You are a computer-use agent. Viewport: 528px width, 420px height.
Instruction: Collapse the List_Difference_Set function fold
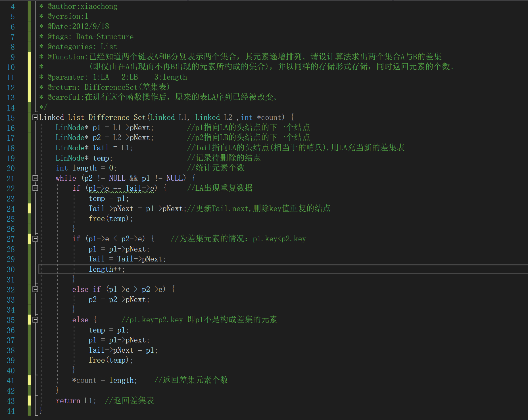tap(35, 117)
